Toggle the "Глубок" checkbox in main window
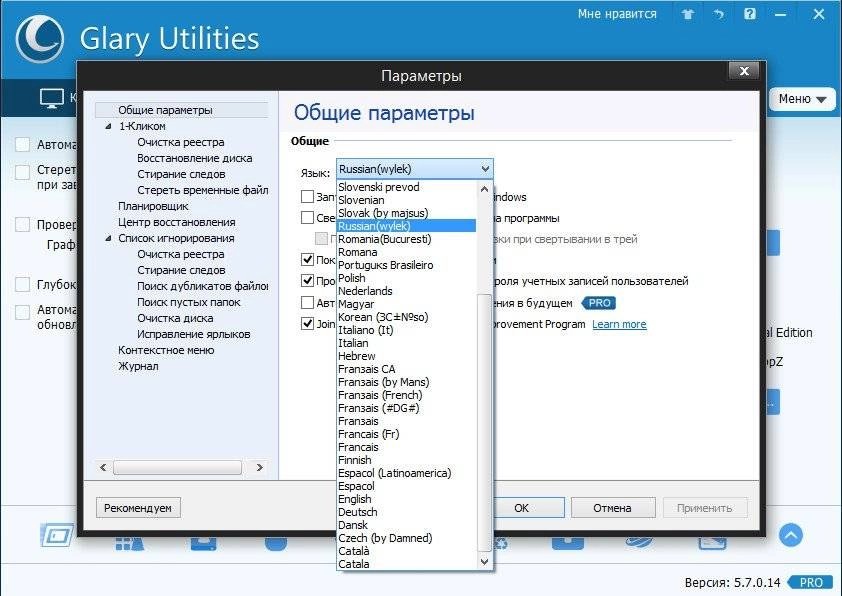This screenshot has width=842, height=596. coord(23,284)
